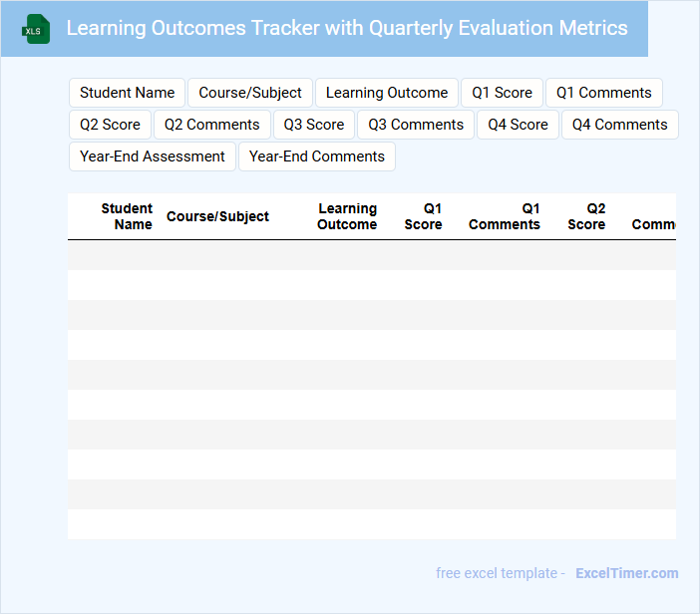700x614 pixels.
Task: Click the Learning Outcome tag
Action: (387, 93)
